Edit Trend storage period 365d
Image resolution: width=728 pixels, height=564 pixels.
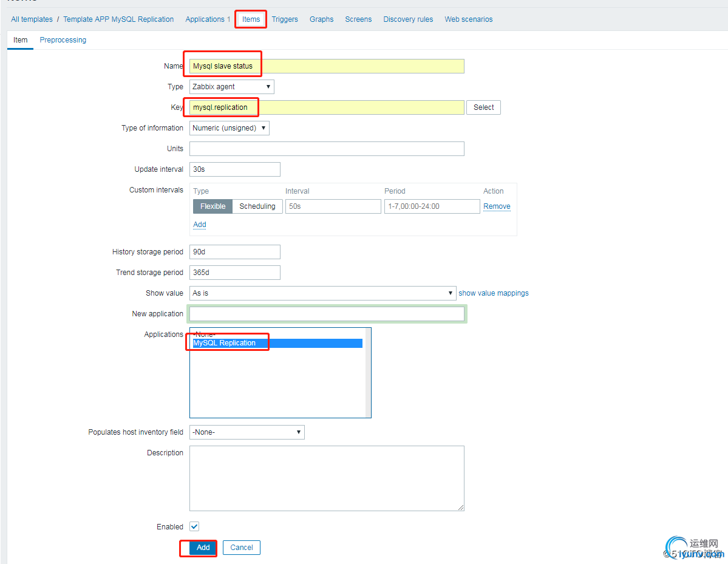(234, 273)
